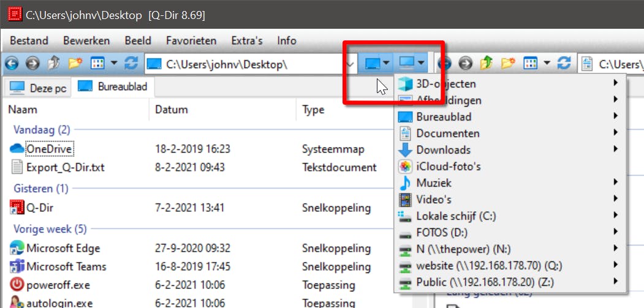Click the OneDrive cloud icon

(x=17, y=149)
